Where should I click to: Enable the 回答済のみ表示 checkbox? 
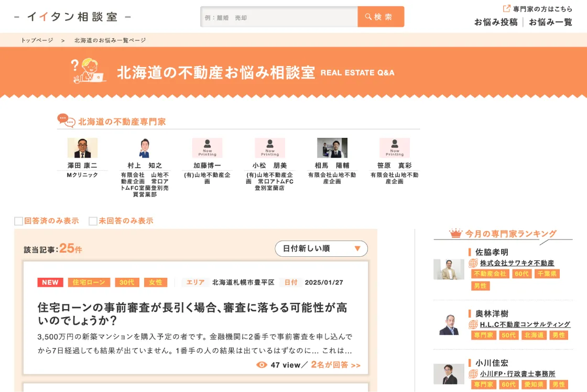click(x=19, y=221)
